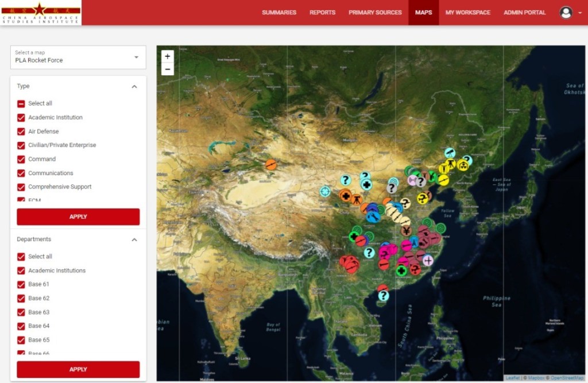Collapse the Type filter section

click(134, 87)
